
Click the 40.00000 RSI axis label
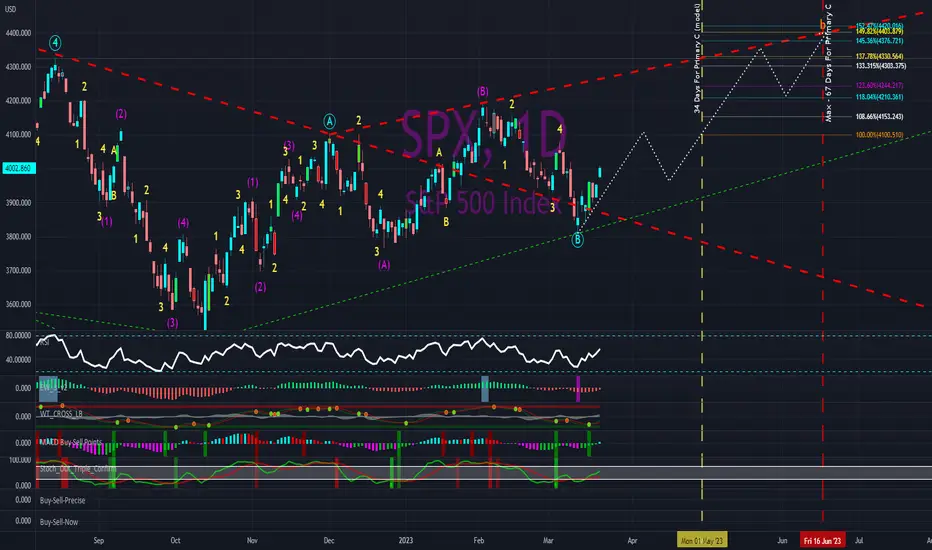(x=18, y=360)
